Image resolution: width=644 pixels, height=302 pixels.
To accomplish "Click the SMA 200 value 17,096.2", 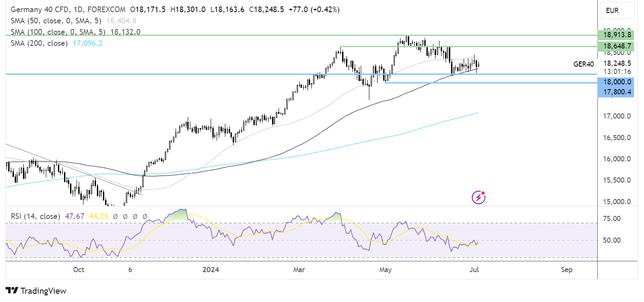I will (x=87, y=43).
